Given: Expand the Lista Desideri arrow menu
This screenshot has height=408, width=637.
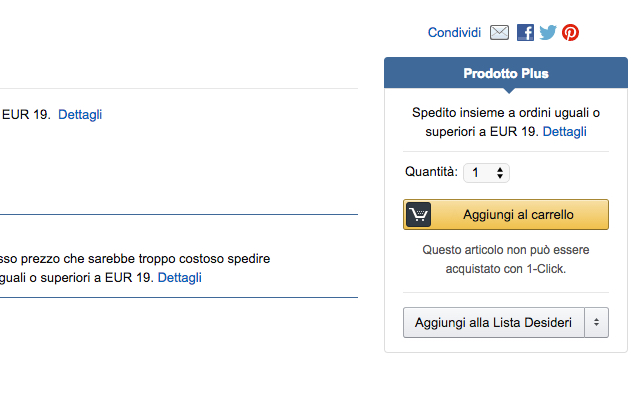Looking at the screenshot, I should coord(597,323).
